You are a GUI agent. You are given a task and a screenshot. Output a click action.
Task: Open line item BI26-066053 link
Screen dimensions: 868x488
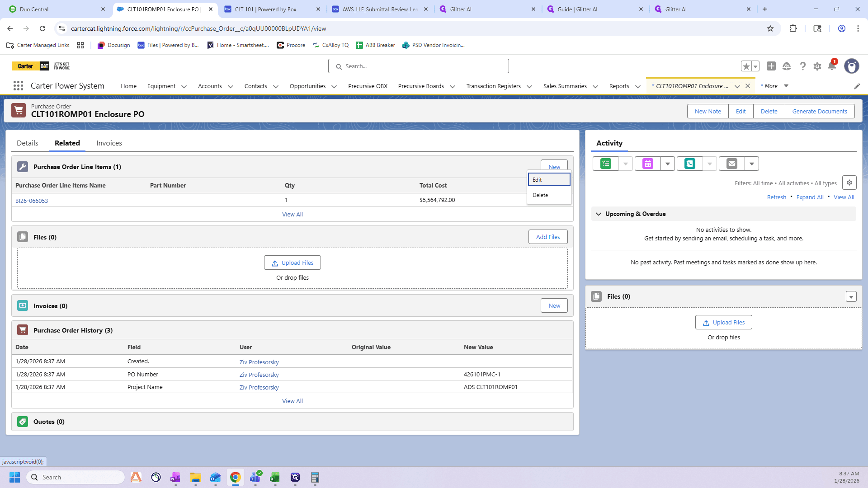(32, 201)
